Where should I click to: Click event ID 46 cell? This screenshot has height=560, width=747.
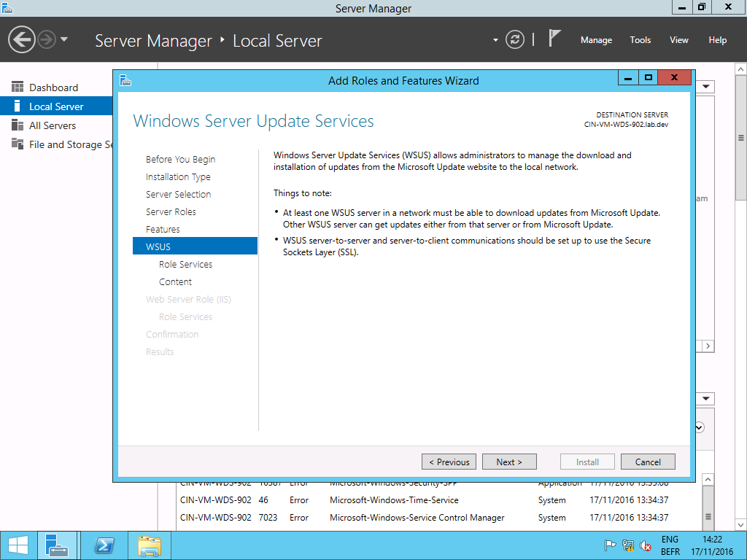(263, 500)
